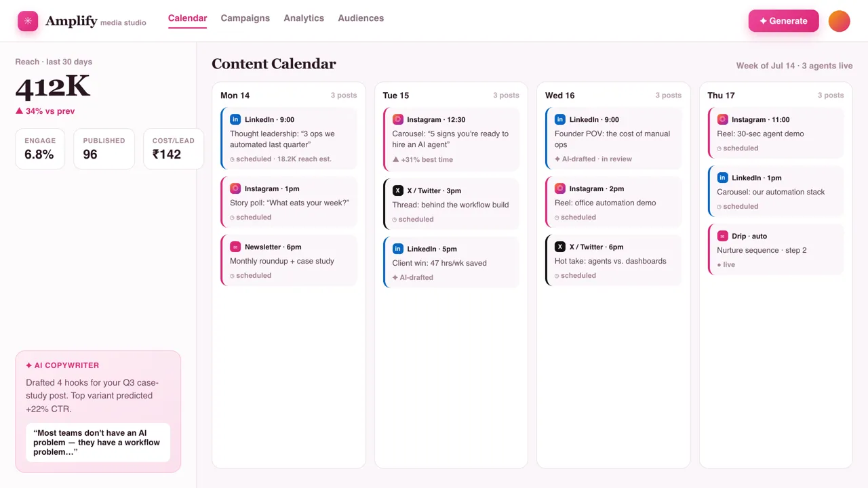Open post 'Monthly roundup + case study'
This screenshot has width=868, height=488.
[289, 261]
